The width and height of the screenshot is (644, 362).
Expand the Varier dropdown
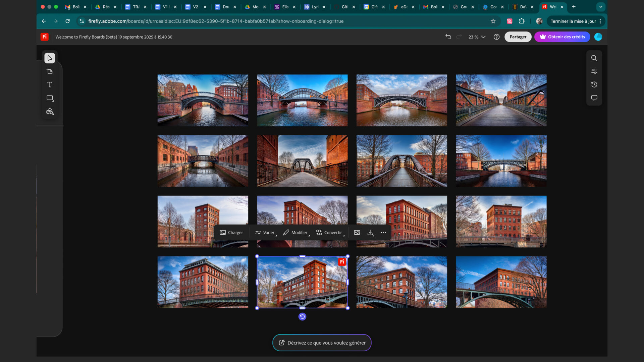265,233
